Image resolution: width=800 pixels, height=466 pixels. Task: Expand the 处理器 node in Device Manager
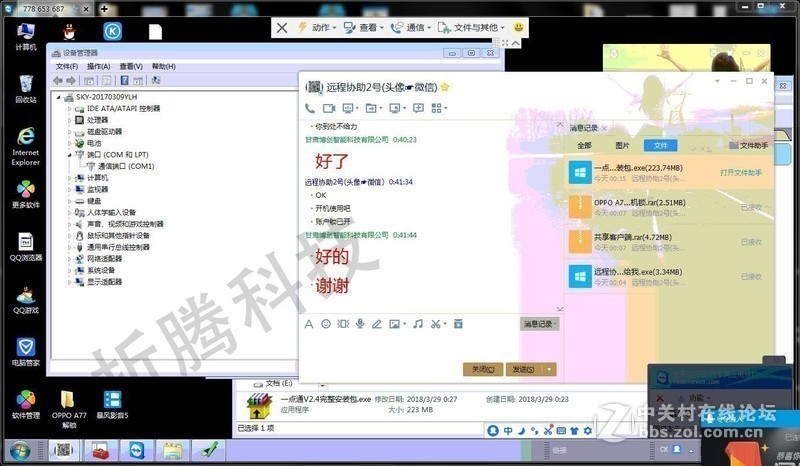[70, 120]
